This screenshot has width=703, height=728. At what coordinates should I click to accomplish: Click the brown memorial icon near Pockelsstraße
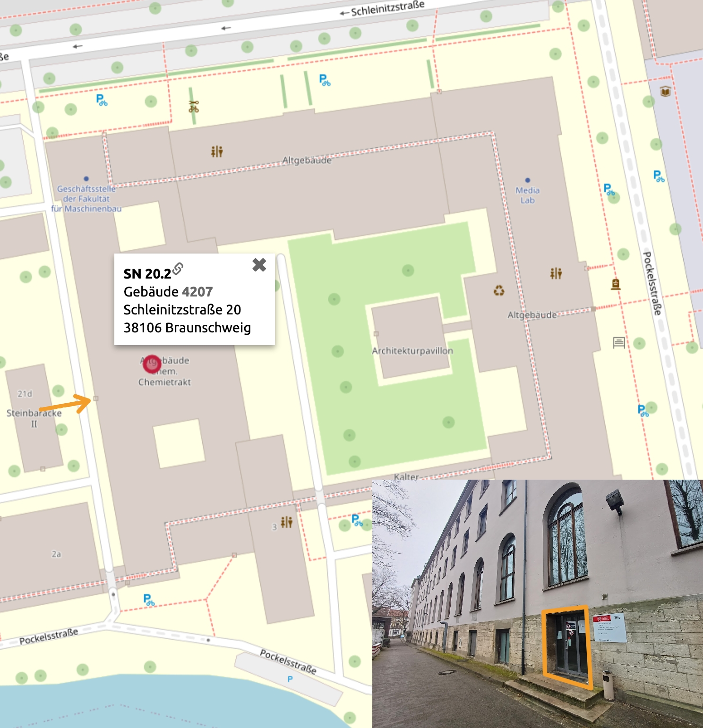click(615, 284)
